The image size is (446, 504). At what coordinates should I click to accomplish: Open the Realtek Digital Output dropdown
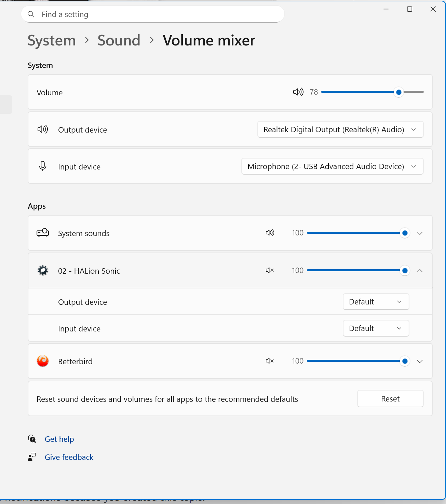coord(340,130)
